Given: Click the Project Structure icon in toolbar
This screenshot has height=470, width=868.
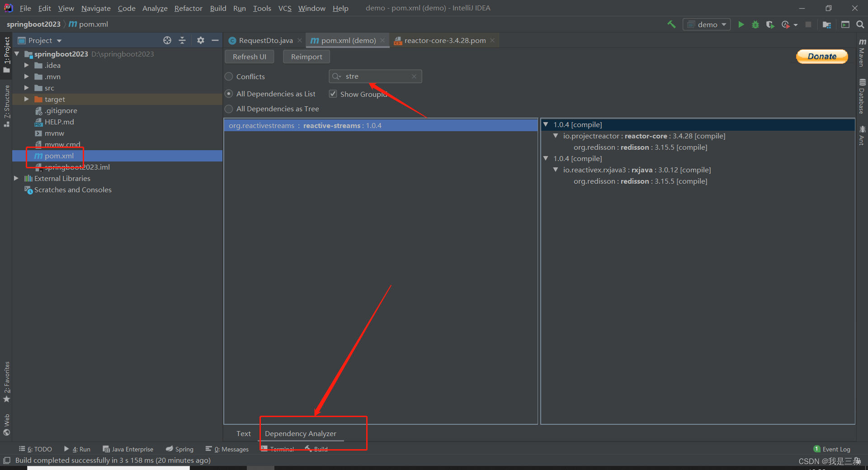Looking at the screenshot, I should click(x=827, y=24).
